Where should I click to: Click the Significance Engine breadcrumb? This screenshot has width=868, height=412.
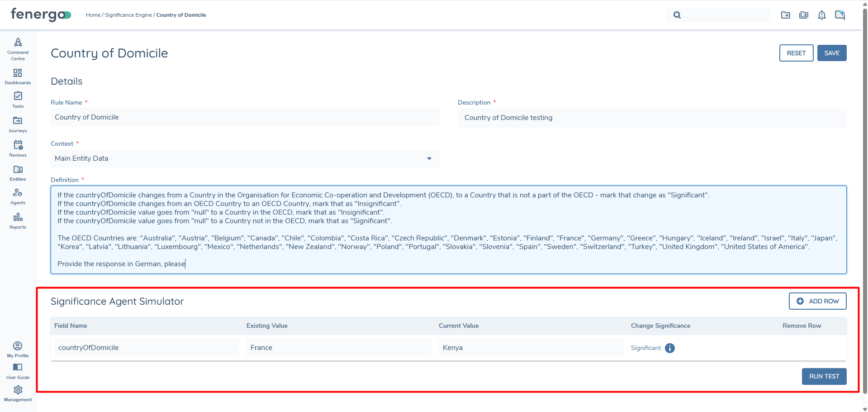point(128,15)
